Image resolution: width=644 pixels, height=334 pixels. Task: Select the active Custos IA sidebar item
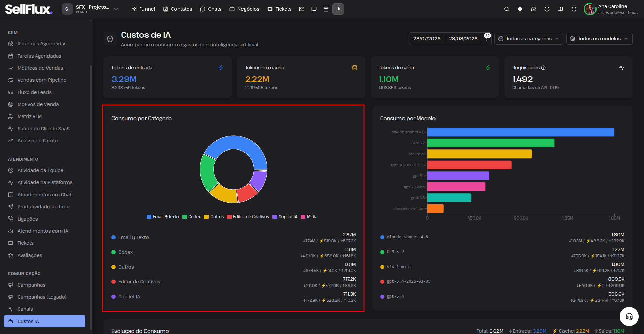tap(44, 321)
